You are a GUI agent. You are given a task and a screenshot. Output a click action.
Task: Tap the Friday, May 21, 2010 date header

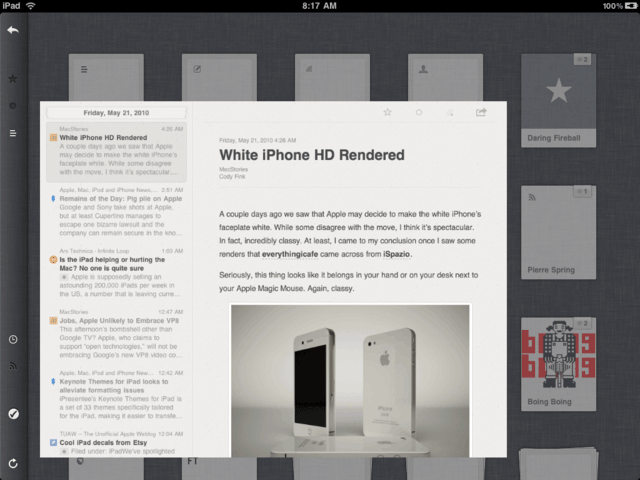(116, 113)
